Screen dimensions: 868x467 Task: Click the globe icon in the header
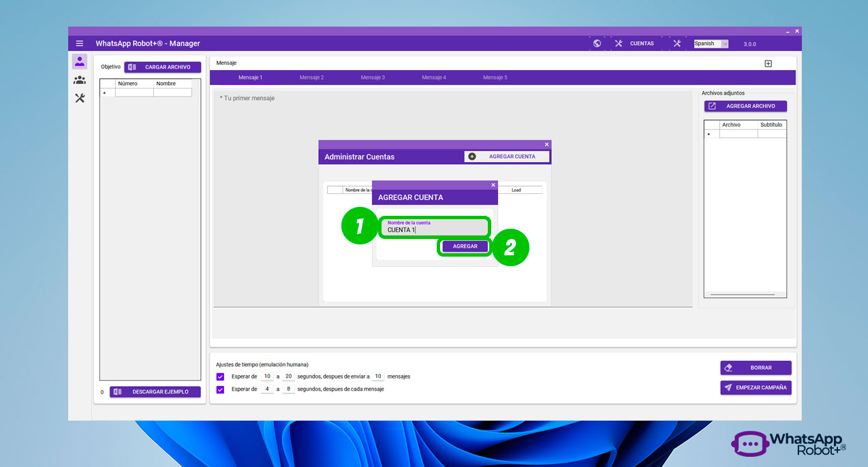(x=597, y=44)
